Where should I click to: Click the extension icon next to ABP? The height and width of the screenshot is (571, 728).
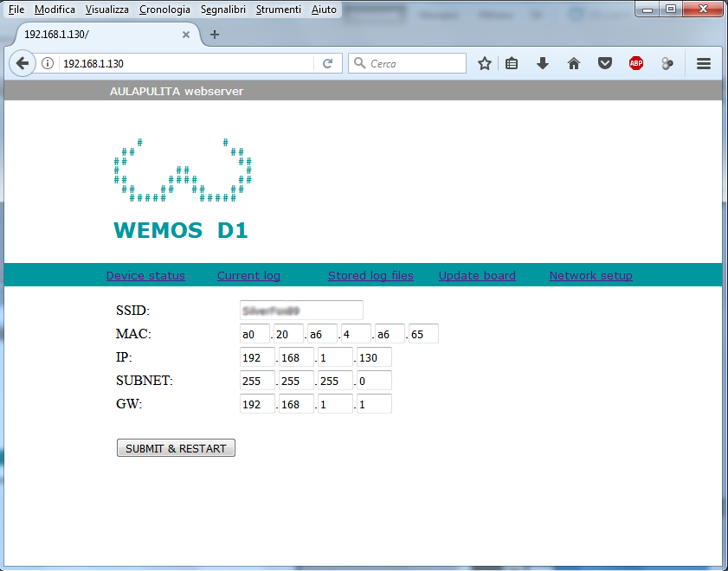pos(667,63)
